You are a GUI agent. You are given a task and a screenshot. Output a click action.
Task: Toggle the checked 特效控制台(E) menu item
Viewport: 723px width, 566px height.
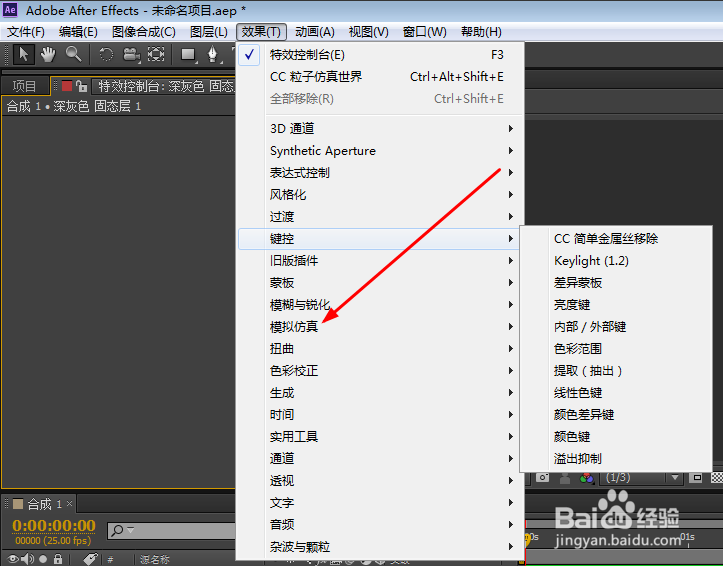[x=381, y=55]
